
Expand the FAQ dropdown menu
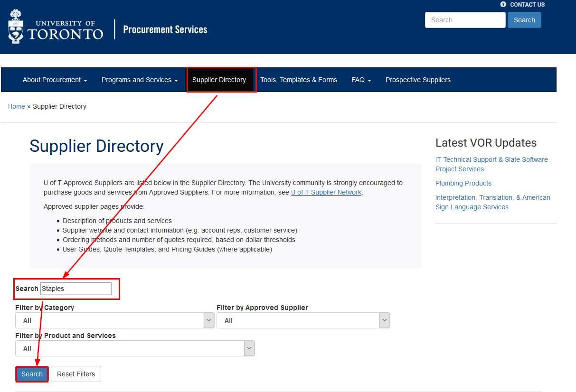tap(361, 80)
